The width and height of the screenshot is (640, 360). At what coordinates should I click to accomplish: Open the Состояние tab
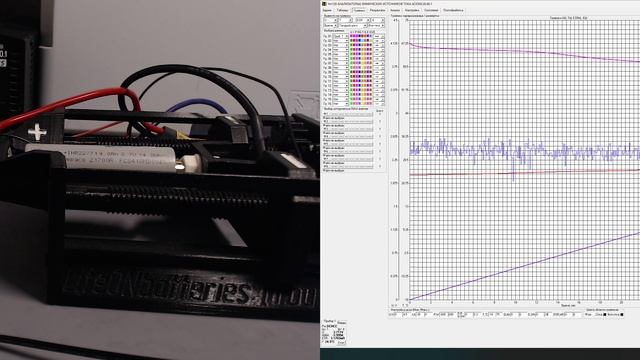(431, 10)
